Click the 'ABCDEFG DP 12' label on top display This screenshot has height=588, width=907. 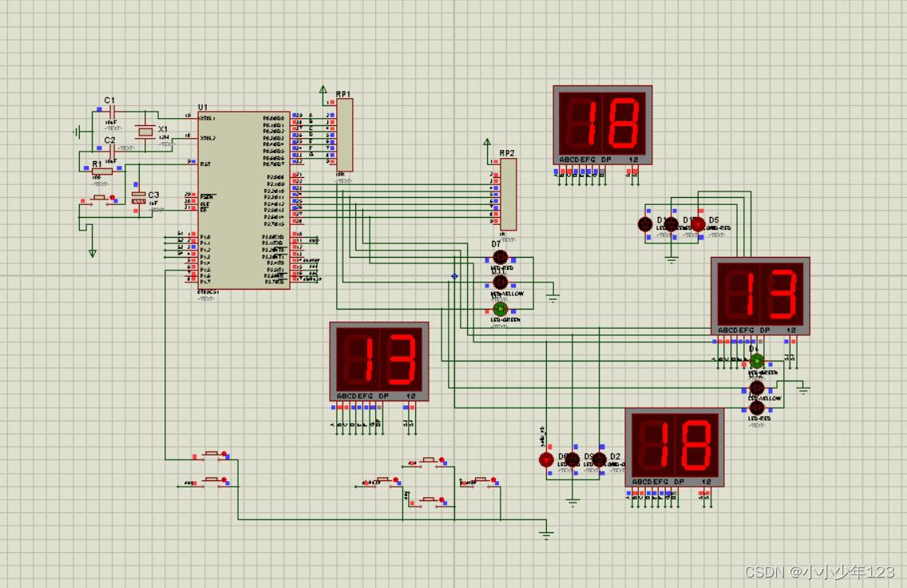(x=598, y=160)
